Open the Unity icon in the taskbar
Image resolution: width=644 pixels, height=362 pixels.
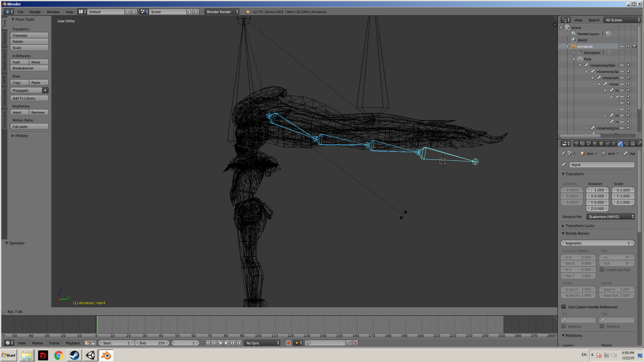coord(90,355)
